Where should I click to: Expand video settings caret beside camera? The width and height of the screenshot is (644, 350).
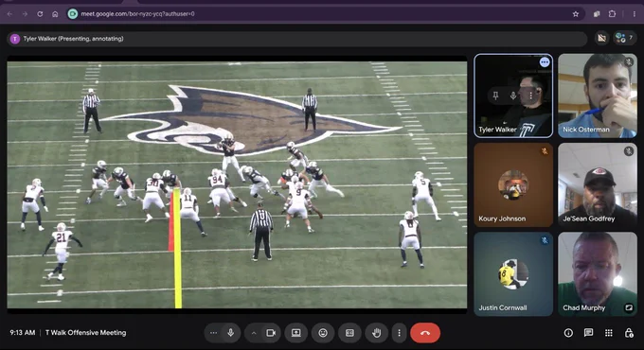click(254, 333)
